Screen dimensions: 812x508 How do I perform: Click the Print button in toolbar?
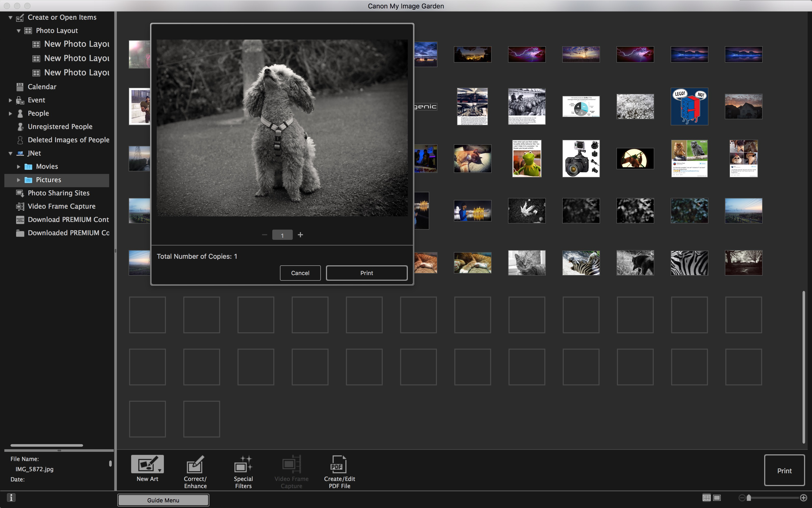tap(784, 470)
